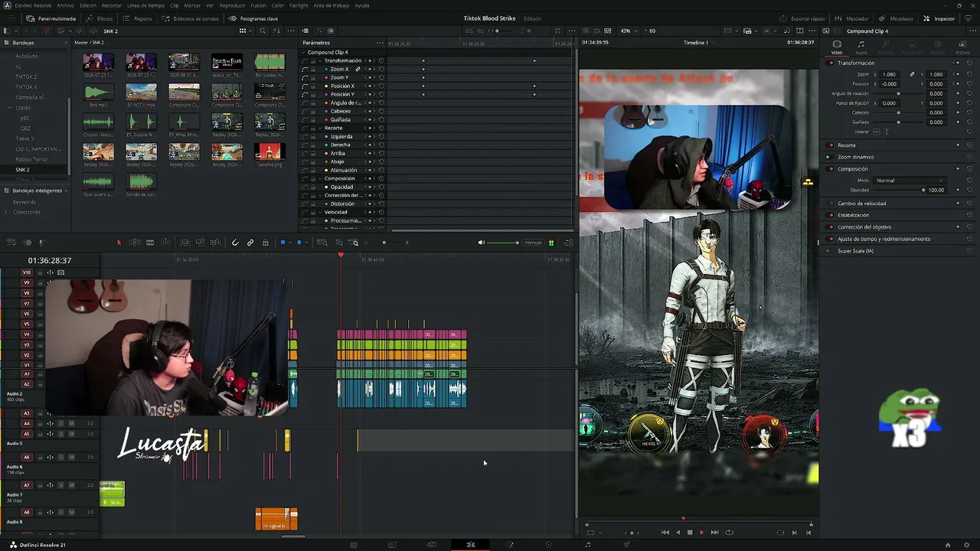980x551 pixels.
Task: Jump to the first frame in viewer
Action: coord(665,533)
